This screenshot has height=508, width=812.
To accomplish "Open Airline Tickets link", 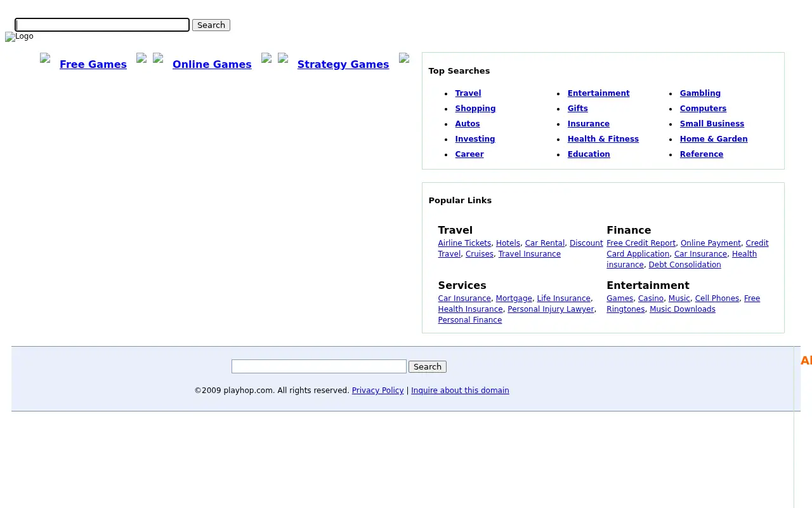I will click(x=464, y=243).
